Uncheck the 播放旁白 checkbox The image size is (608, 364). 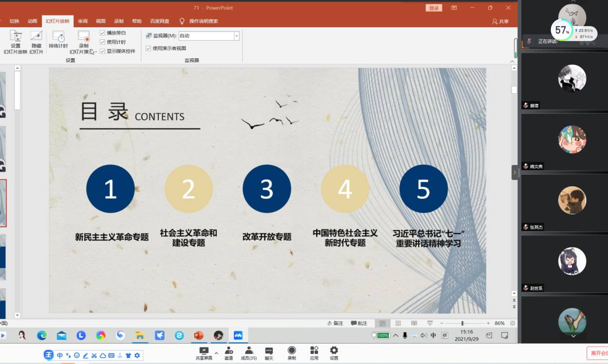pos(102,33)
